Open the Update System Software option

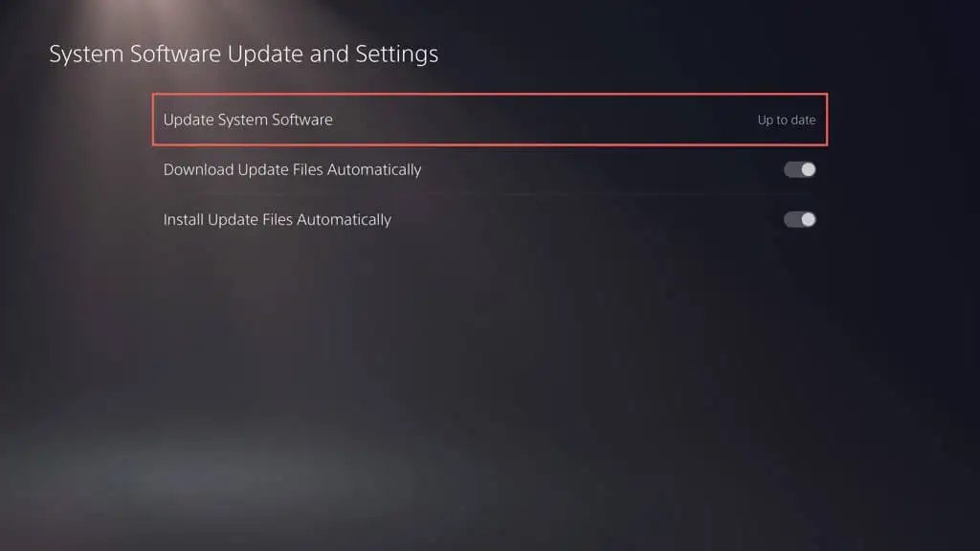(490, 120)
